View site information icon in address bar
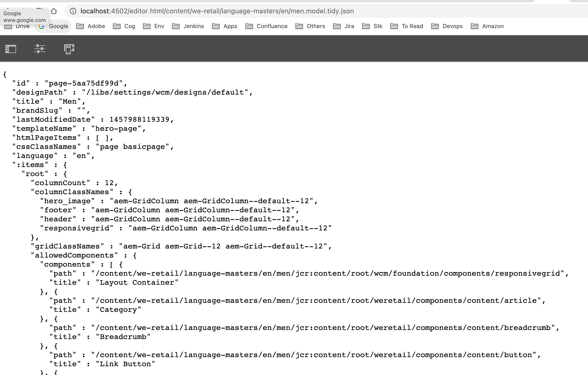588x375 pixels. tap(73, 11)
